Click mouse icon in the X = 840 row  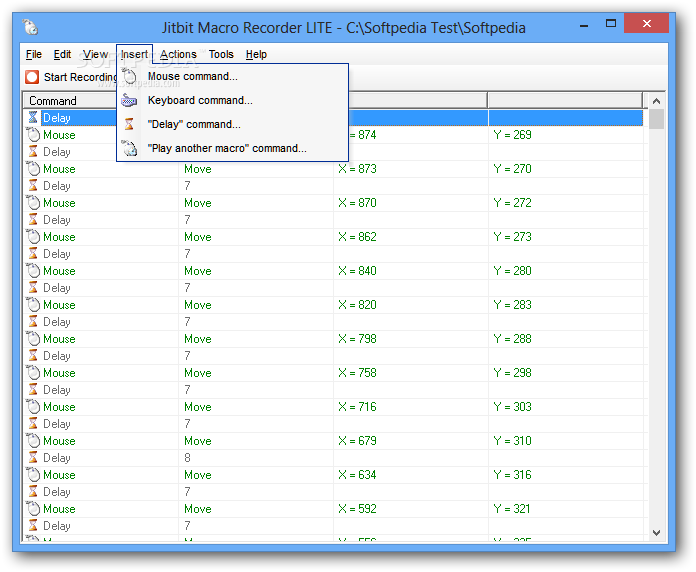(x=33, y=271)
